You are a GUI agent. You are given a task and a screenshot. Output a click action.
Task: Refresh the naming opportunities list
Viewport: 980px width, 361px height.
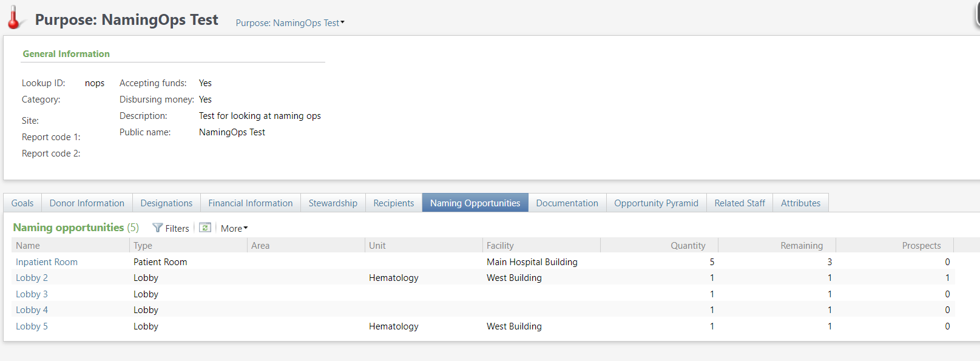click(205, 228)
